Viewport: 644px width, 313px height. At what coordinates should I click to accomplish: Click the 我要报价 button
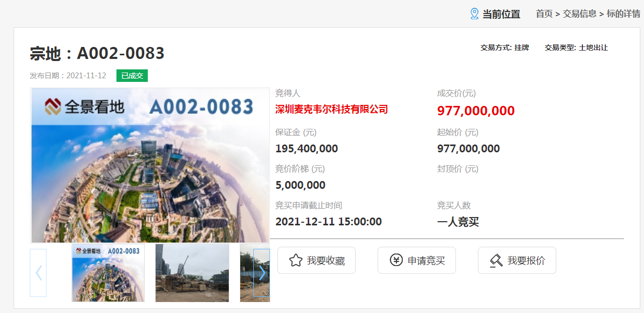(x=517, y=260)
